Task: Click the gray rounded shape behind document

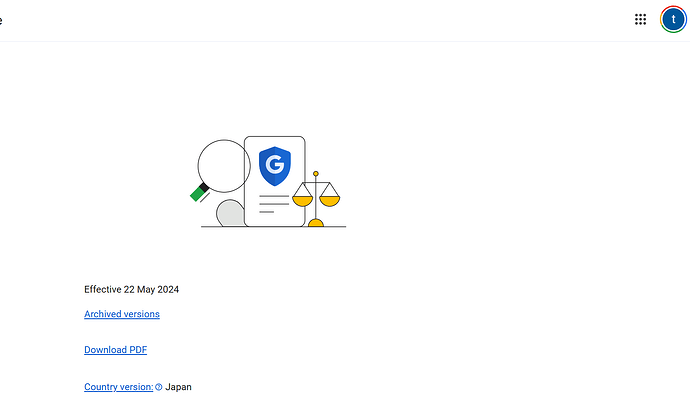Action: pos(230,213)
